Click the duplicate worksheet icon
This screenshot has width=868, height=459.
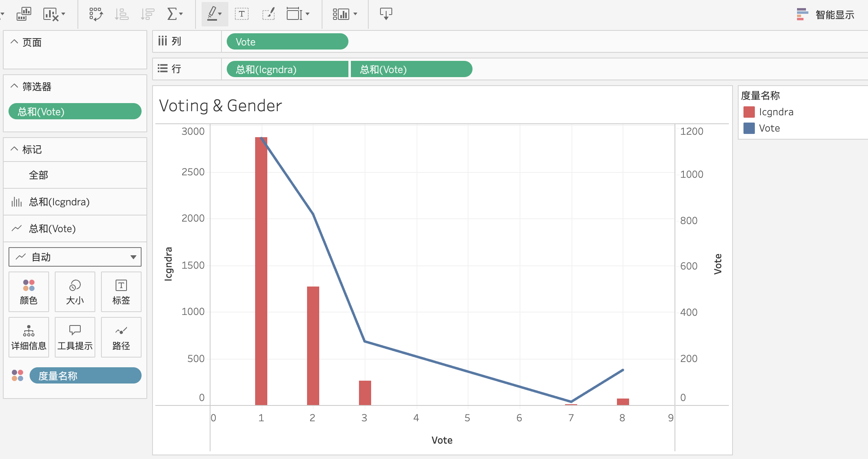point(24,14)
